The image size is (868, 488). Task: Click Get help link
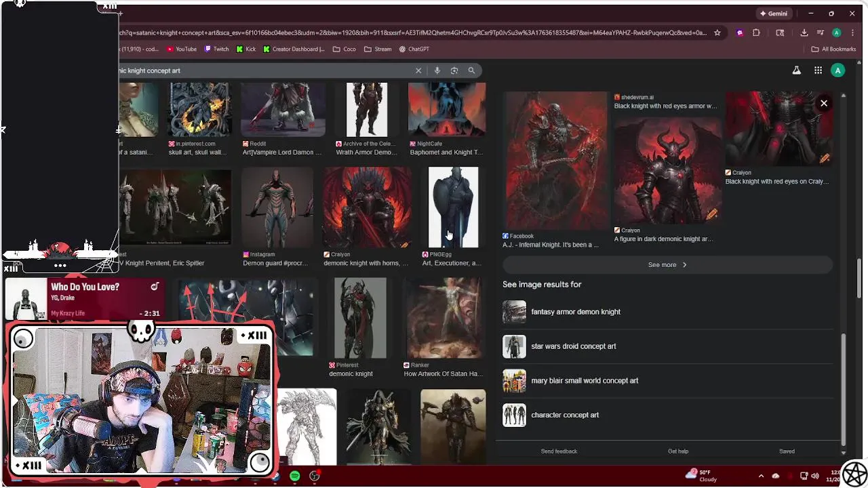coord(678,451)
